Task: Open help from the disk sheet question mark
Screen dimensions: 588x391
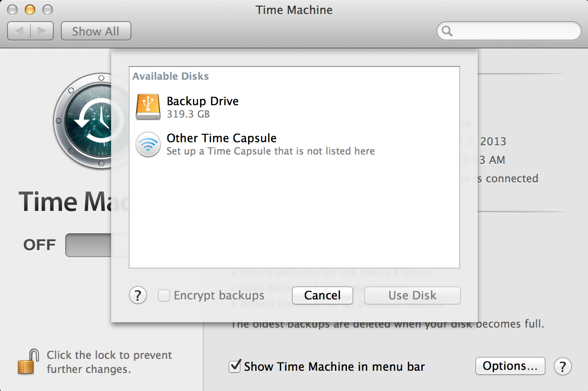Action: tap(138, 295)
